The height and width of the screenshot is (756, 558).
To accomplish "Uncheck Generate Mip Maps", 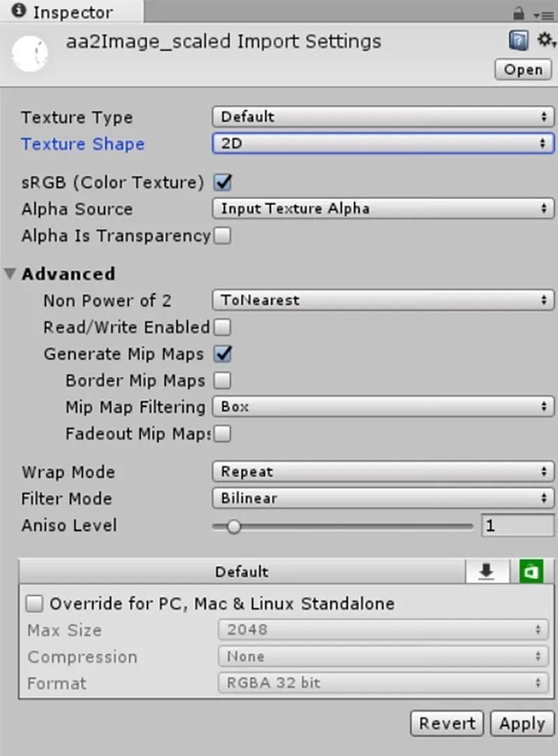I will point(223,353).
